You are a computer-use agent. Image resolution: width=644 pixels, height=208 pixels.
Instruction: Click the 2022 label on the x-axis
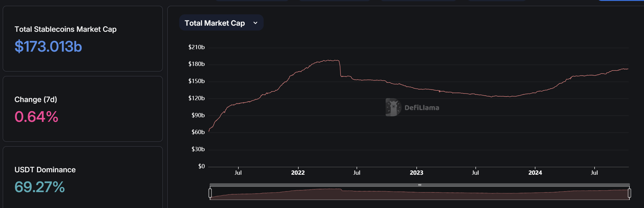point(298,173)
